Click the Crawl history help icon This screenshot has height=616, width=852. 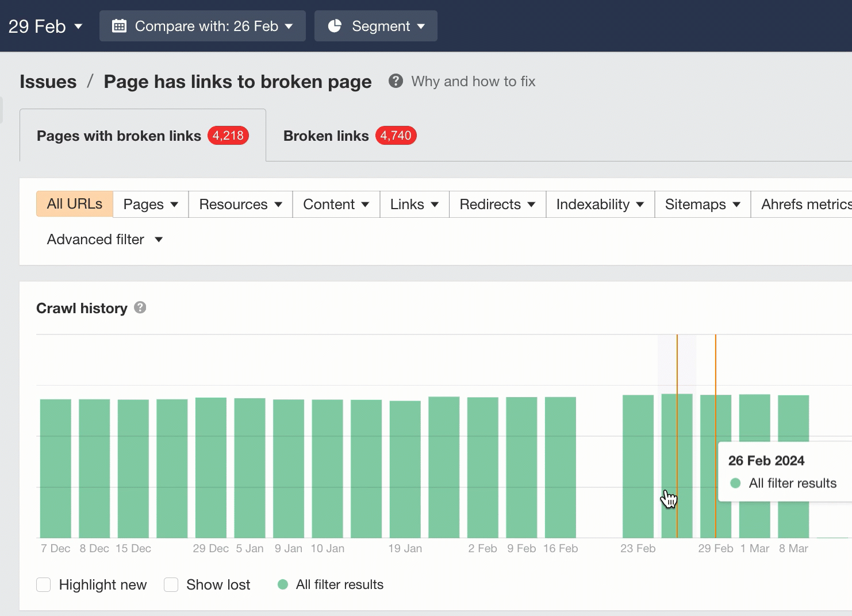coord(140,308)
